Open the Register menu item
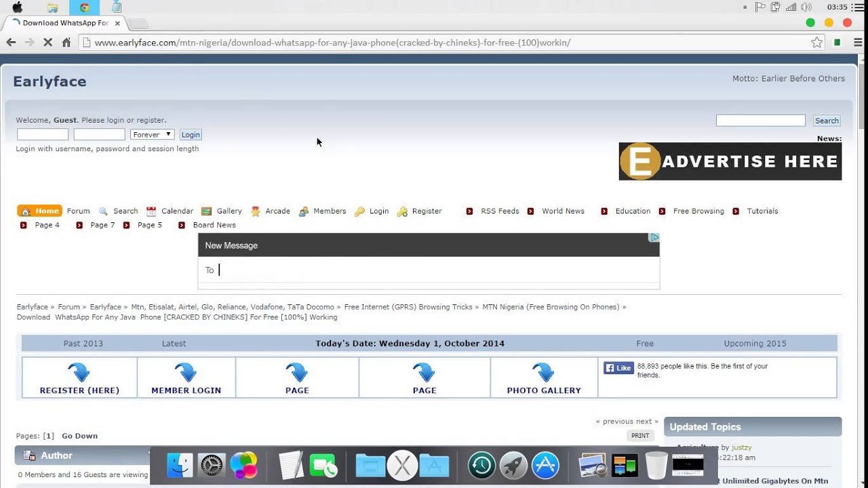 (x=420, y=211)
